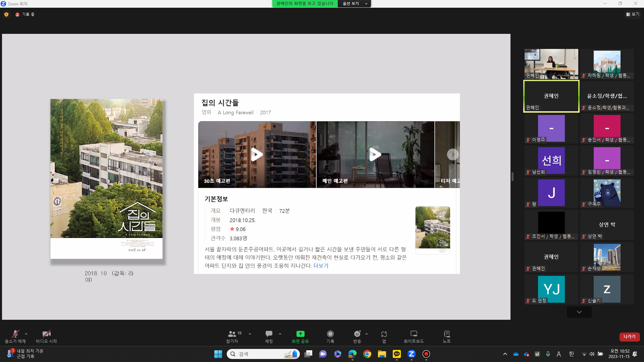Image resolution: width=644 pixels, height=362 pixels.
Task: Open the 오전 10:52 clock and date
Action: point(619,354)
